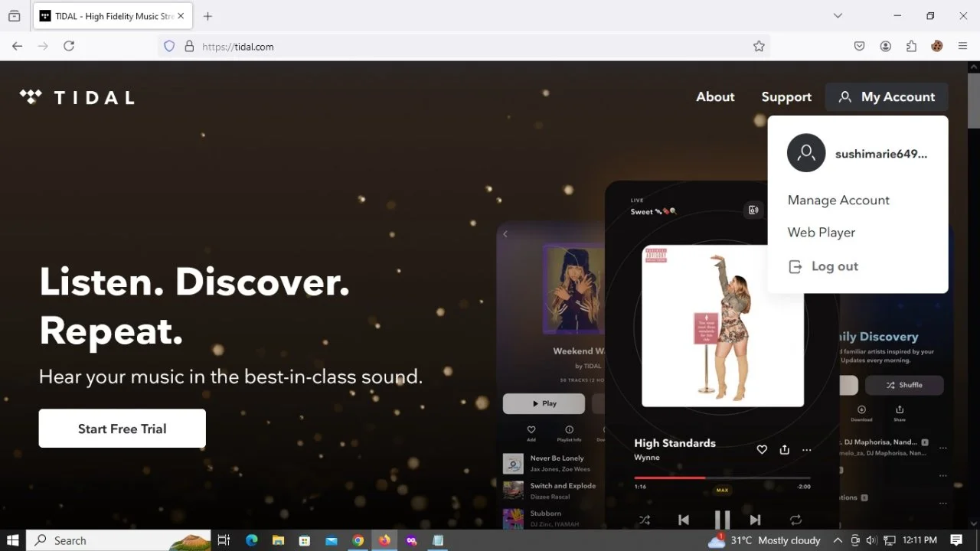
Task: Open Firefox View from the tab bar
Action: [x=15, y=16]
